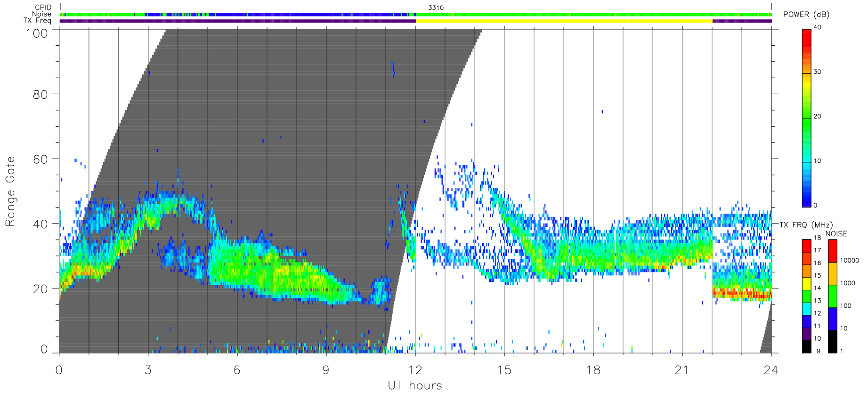Click the 10000 label on NOISE scale
Screen dimensions: 868x400
[x=850, y=260]
